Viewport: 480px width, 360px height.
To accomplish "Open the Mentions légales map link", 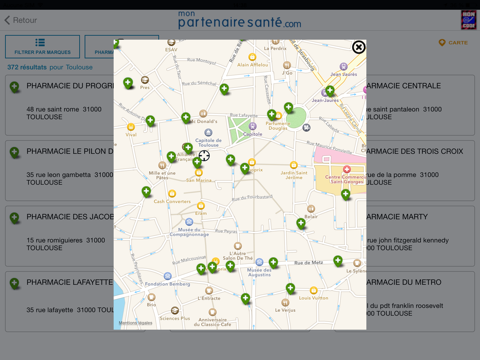I will point(135,323).
